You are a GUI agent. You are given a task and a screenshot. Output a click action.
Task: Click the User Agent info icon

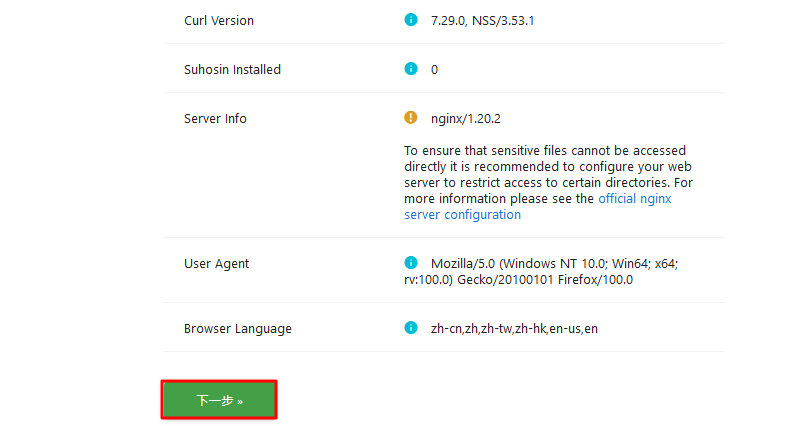tap(410, 263)
